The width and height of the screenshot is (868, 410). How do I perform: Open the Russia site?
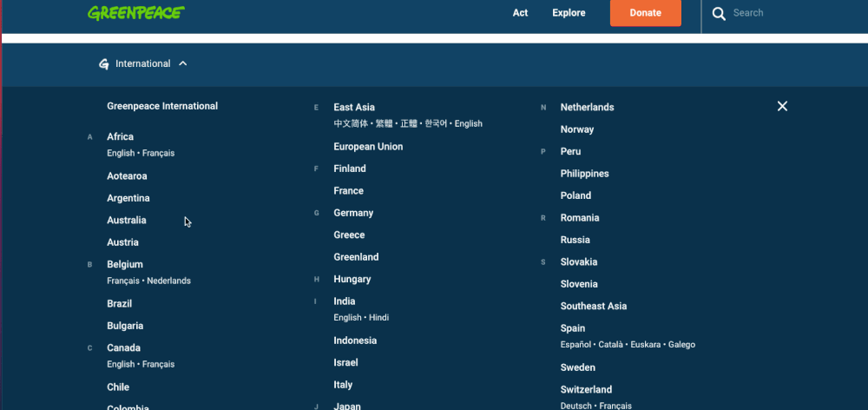(x=575, y=240)
